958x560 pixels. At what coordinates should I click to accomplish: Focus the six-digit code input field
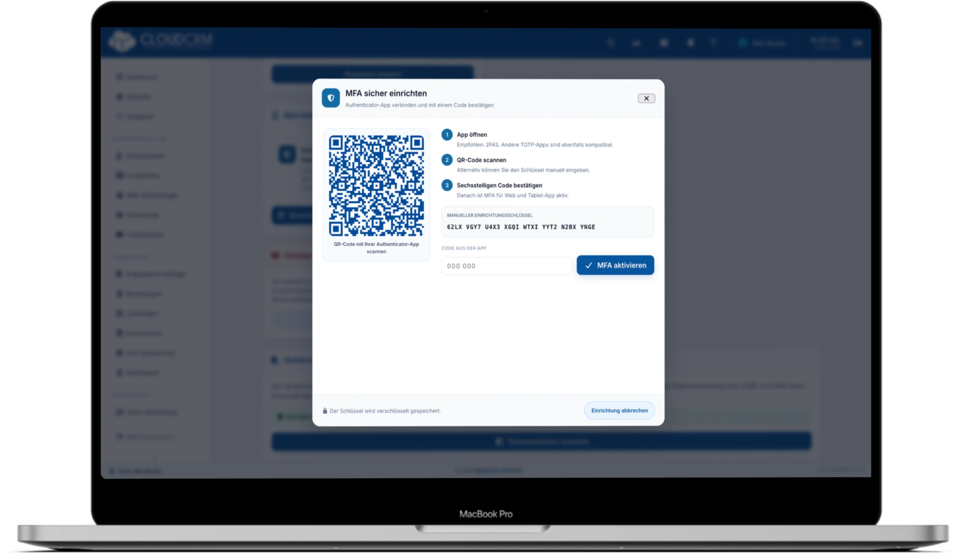click(x=507, y=266)
